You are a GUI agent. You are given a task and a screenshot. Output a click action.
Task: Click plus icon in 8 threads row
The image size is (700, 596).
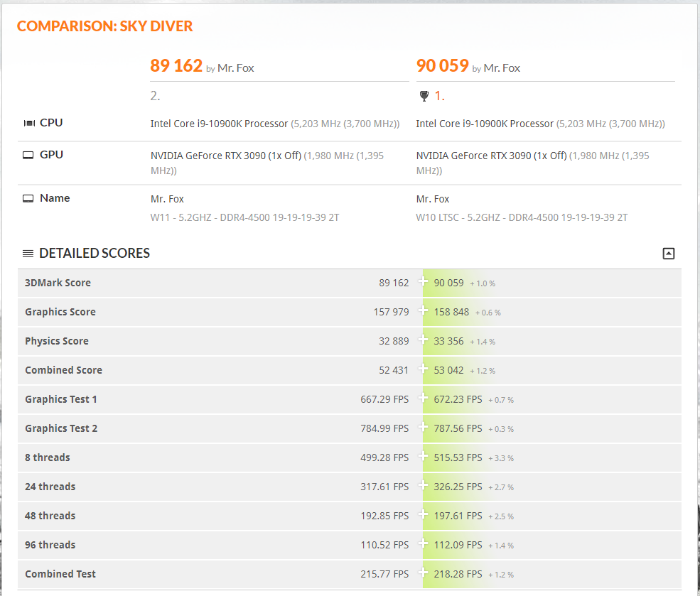423,456
